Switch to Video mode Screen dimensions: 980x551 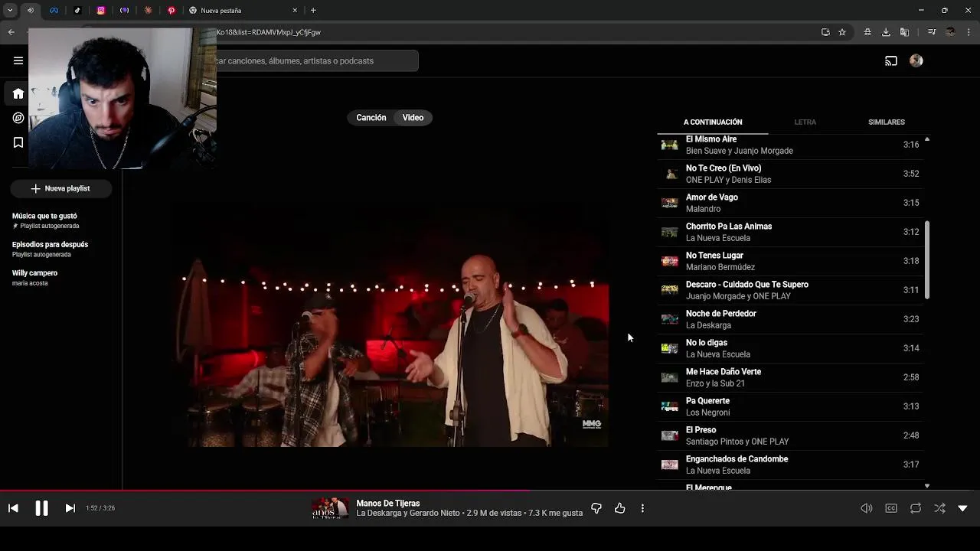tap(413, 118)
